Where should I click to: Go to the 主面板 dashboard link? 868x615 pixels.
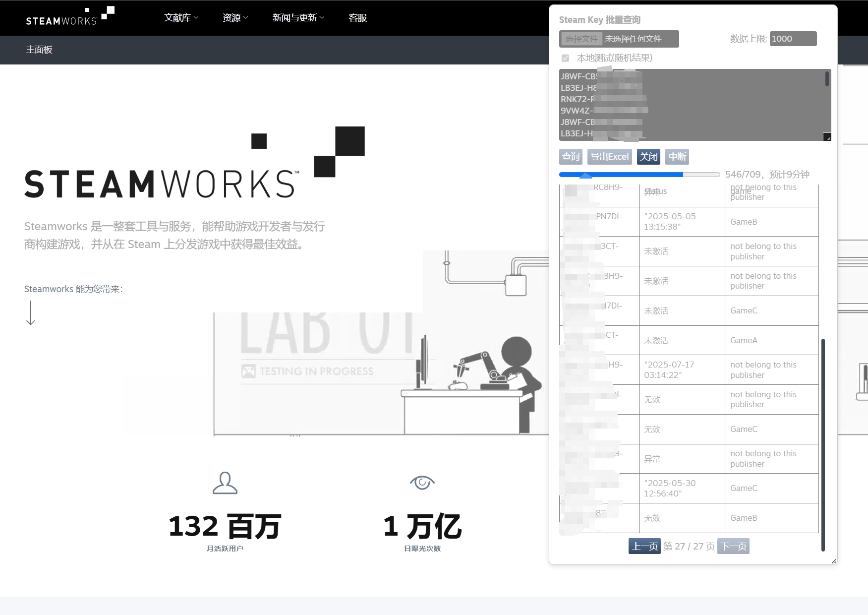pos(39,50)
